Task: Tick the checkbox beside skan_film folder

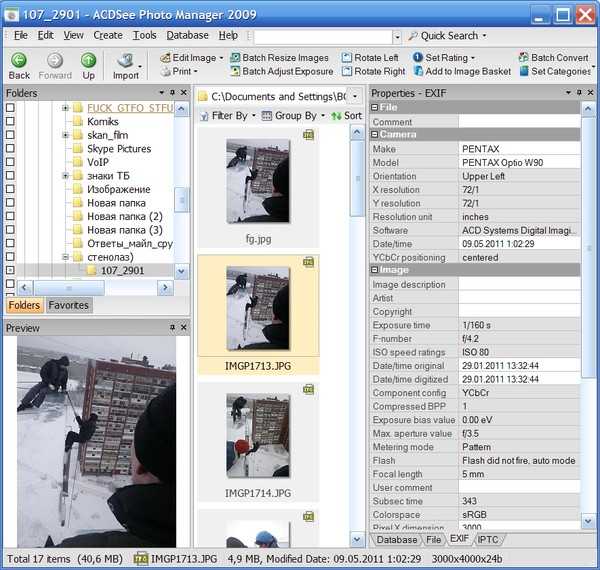Action: [x=10, y=135]
